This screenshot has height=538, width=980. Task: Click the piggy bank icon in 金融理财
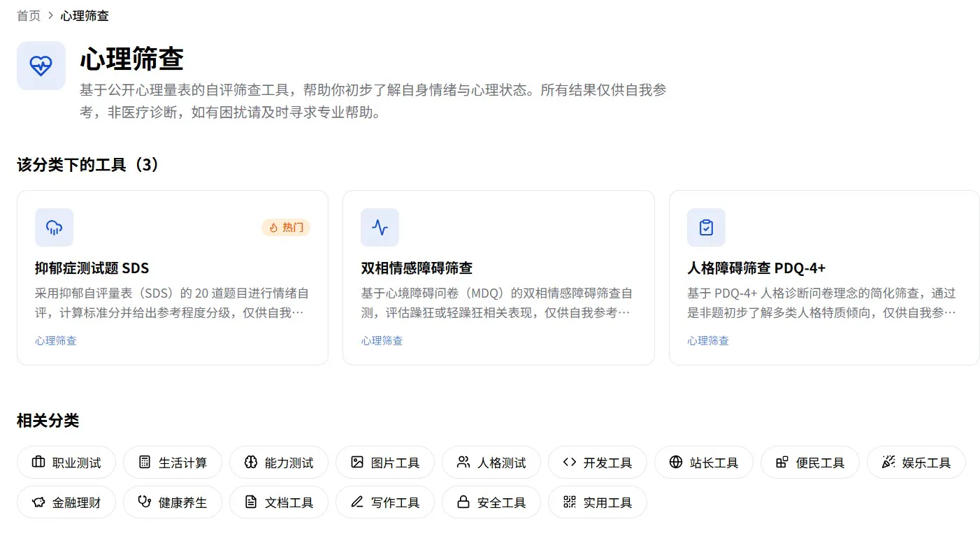[x=38, y=502]
